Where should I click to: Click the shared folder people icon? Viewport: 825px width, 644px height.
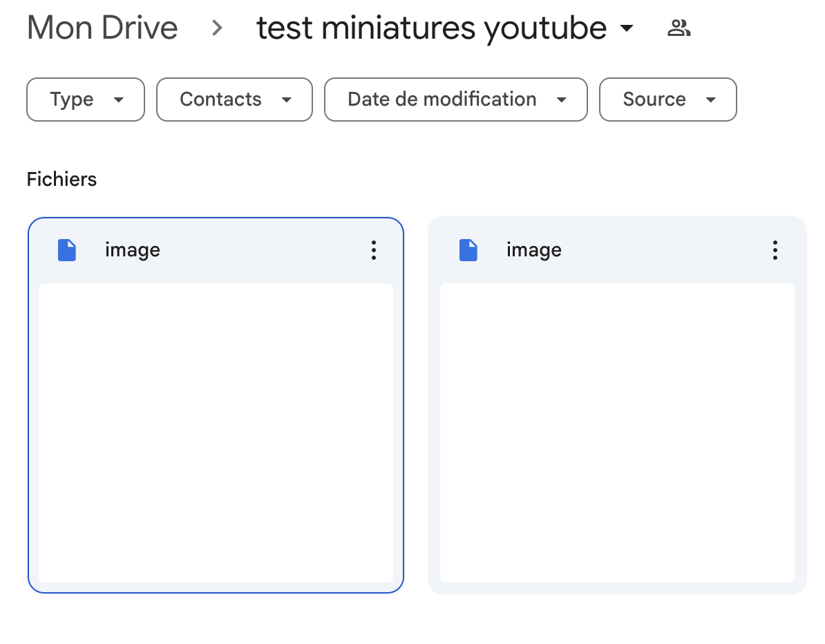[x=679, y=28]
